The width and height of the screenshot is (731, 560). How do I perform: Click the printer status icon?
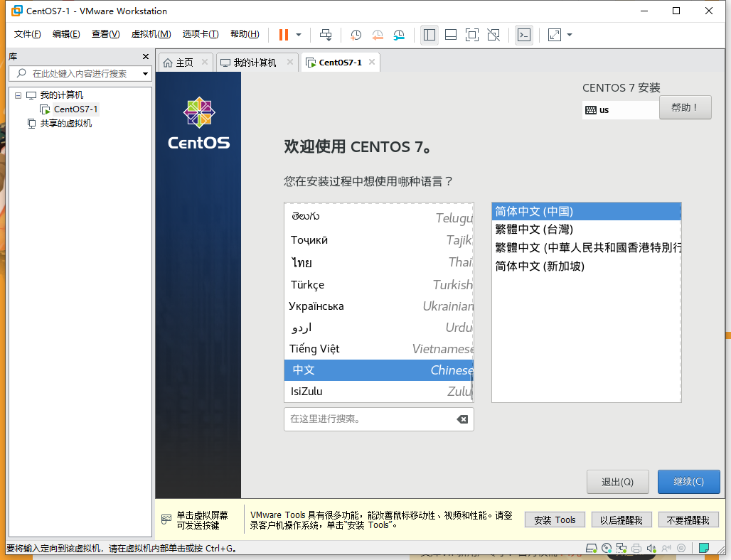[636, 549]
